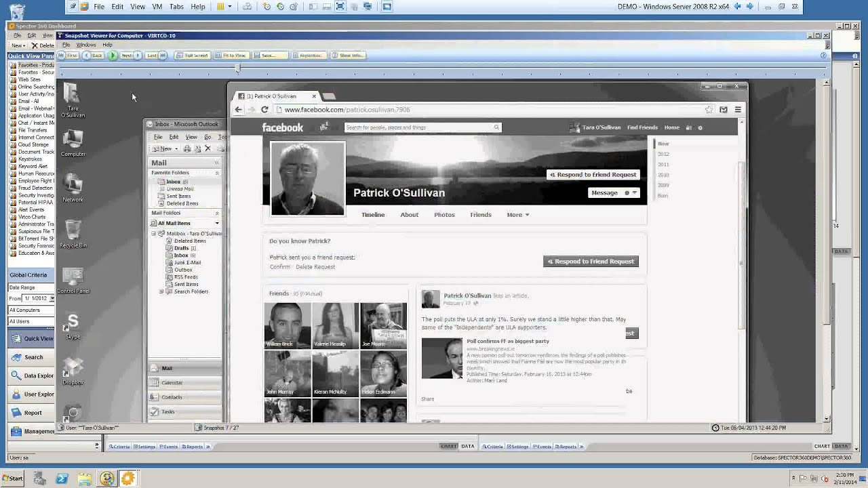
Task: Go to the First snapshot button
Action: pyautogui.click(x=68, y=56)
